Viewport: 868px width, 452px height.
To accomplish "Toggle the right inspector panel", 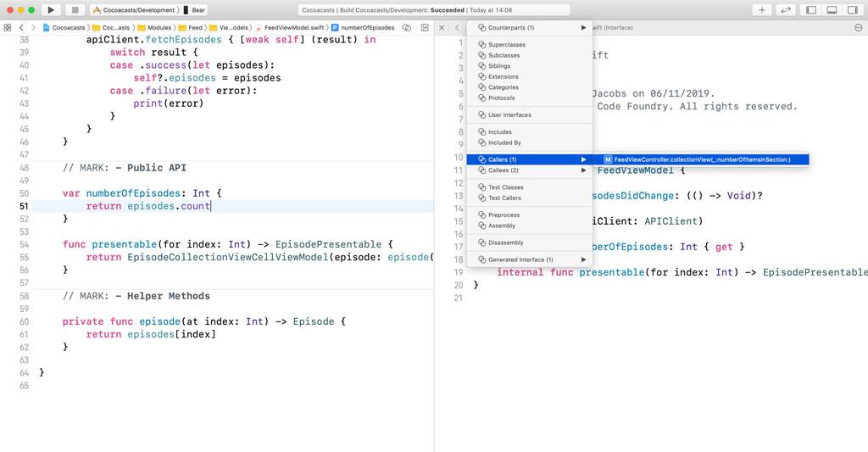I will pyautogui.click(x=853, y=10).
